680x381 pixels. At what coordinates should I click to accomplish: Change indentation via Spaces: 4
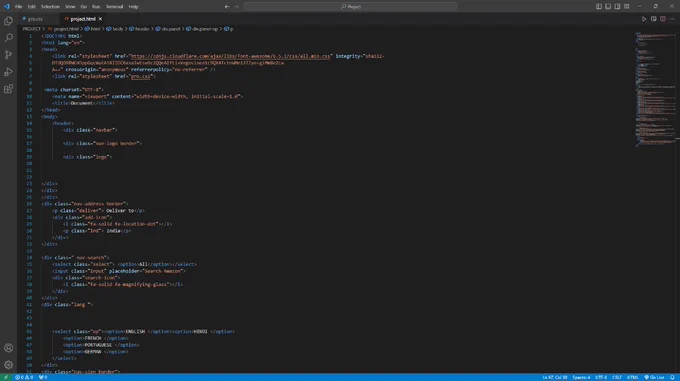[x=582, y=378]
